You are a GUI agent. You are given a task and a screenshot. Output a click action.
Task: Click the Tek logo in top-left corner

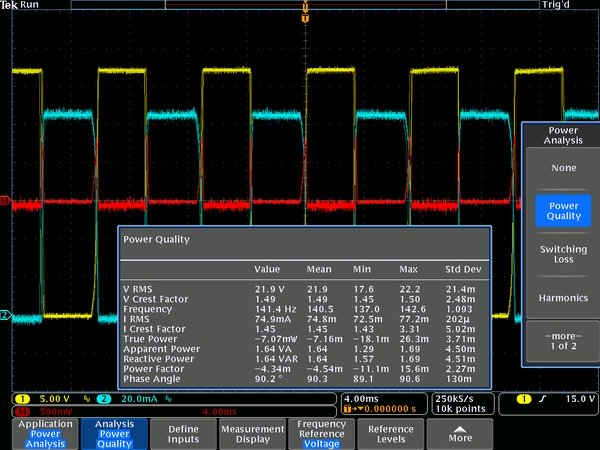click(9, 5)
